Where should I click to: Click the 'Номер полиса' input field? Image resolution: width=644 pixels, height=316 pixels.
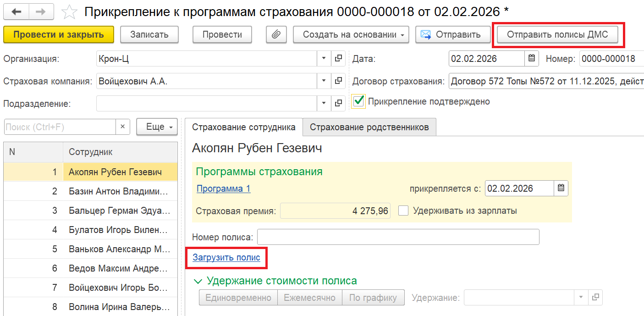[398, 237]
